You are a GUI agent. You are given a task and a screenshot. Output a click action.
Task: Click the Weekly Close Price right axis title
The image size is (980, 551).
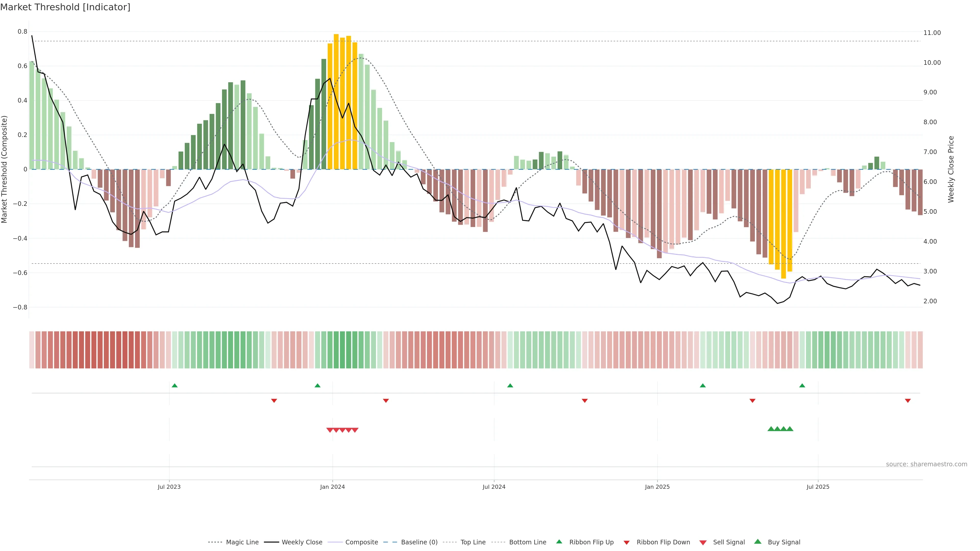951,169
